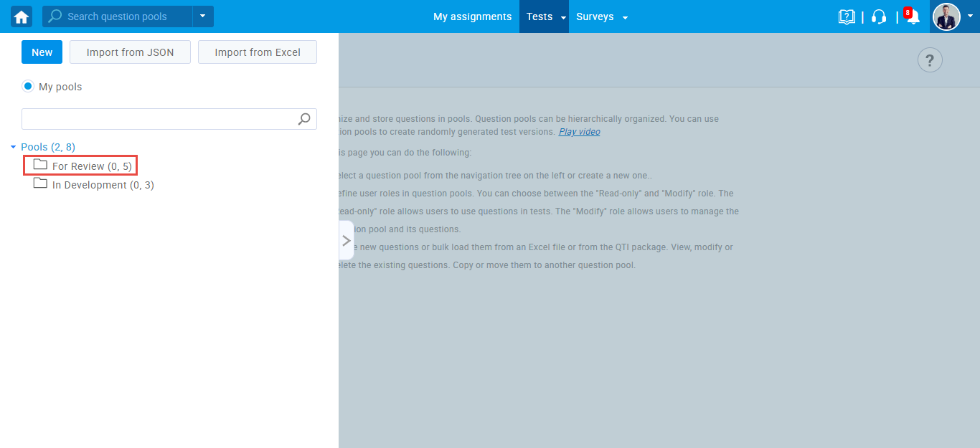Viewport: 980px width, 448px height.
Task: Select the My pools radio button
Action: (28, 87)
